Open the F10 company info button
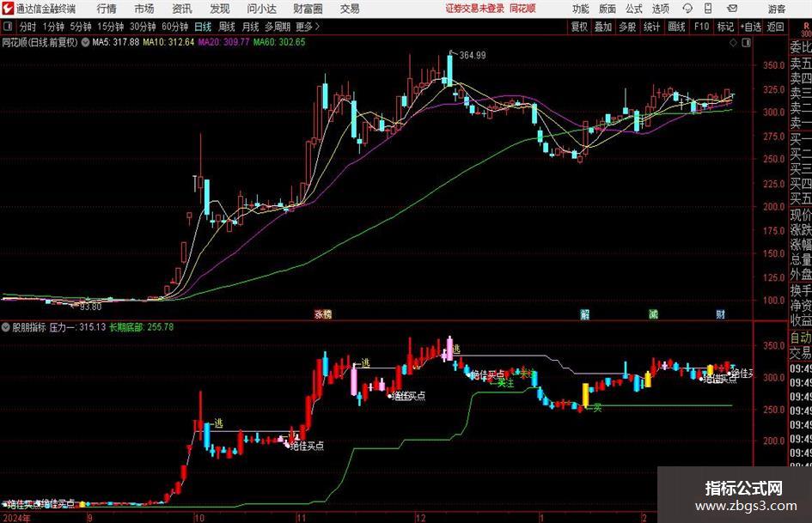Screen dimensions: 812x523 (701, 27)
